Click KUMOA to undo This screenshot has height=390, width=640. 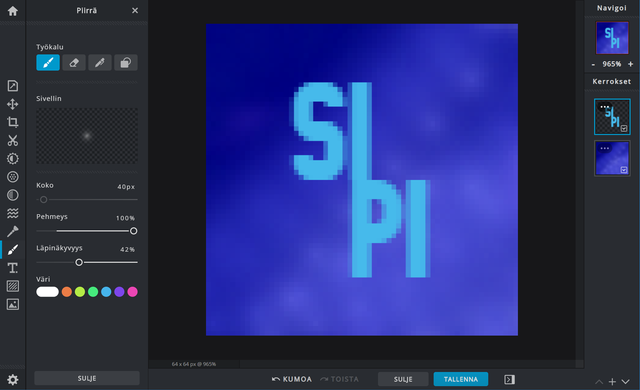tap(292, 379)
